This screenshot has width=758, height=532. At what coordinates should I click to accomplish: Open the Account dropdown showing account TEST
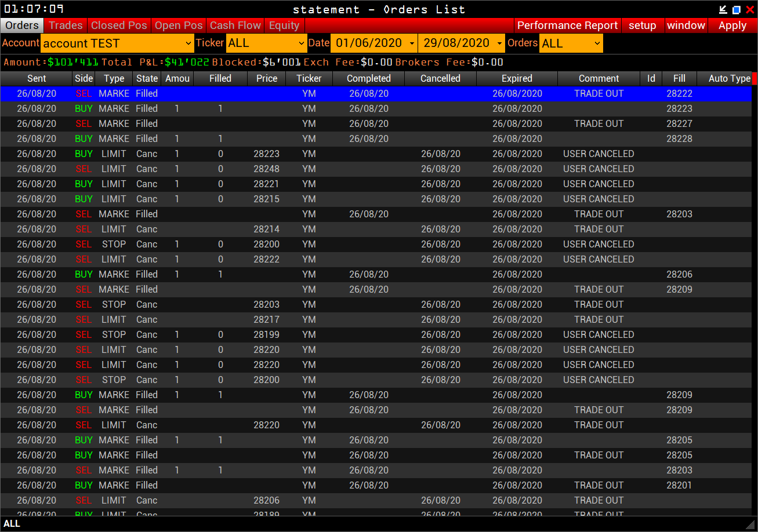pos(117,43)
